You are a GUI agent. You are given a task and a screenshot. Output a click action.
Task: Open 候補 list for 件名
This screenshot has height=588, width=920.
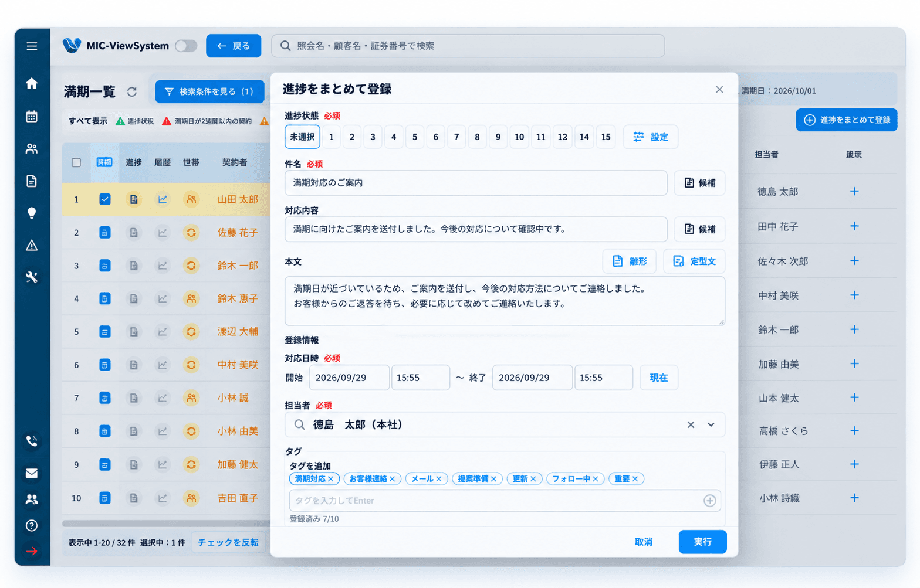[699, 183]
